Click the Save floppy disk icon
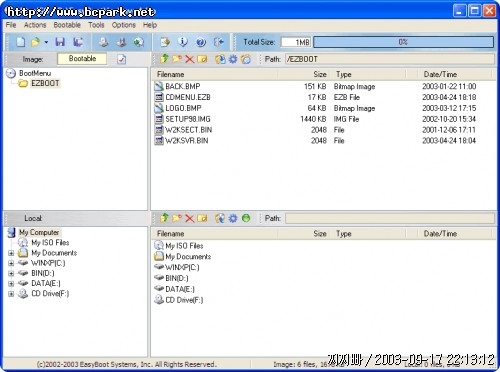Screen dimensions: 500x372 (60, 42)
